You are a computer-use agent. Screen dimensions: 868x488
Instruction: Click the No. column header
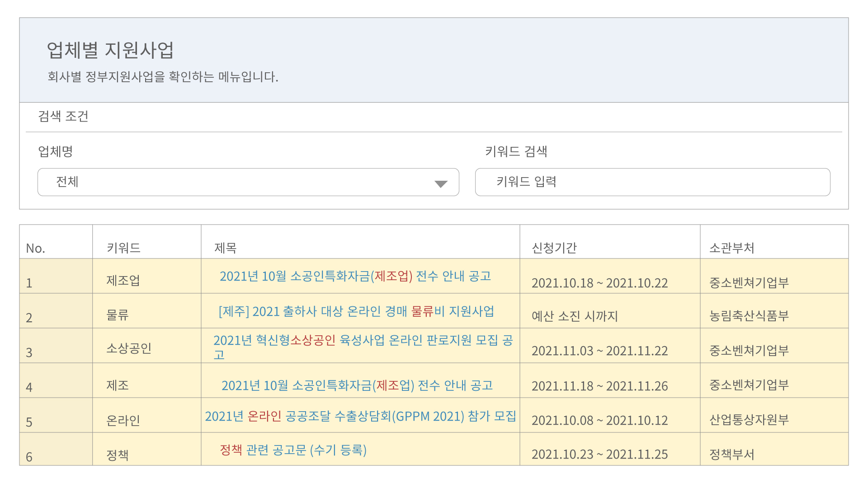(x=35, y=248)
